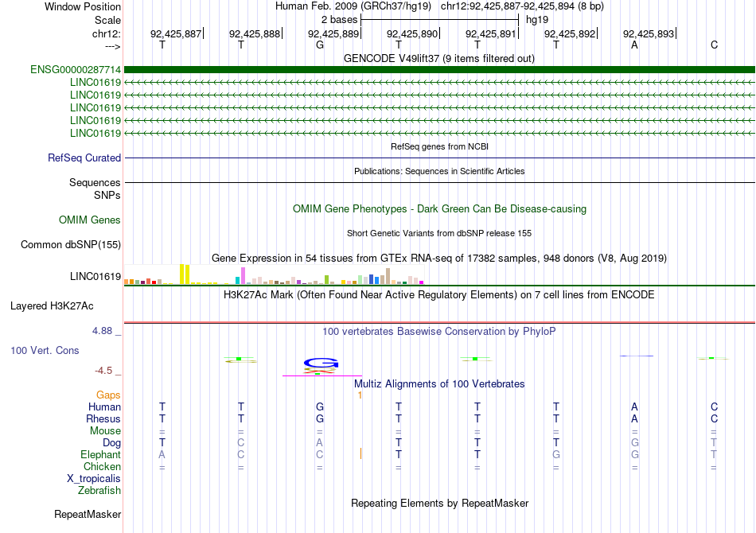The width and height of the screenshot is (756, 533).
Task: Open Multiz Alignments of 100 Vertebrates title
Action: coord(439,384)
